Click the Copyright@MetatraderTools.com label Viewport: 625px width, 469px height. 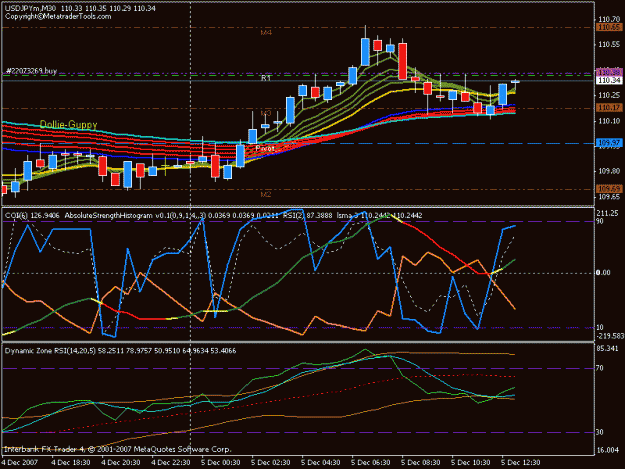pyautogui.click(x=58, y=16)
